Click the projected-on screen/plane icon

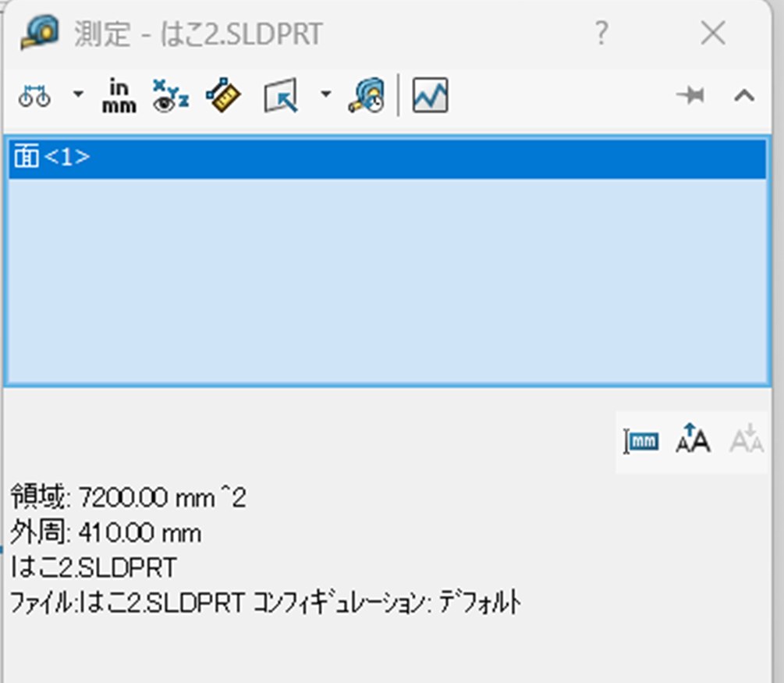281,95
